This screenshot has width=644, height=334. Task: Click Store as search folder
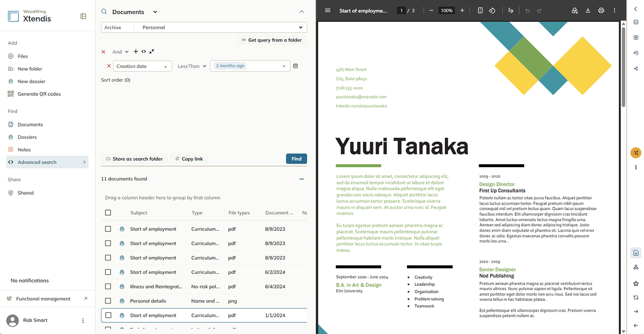pos(134,159)
